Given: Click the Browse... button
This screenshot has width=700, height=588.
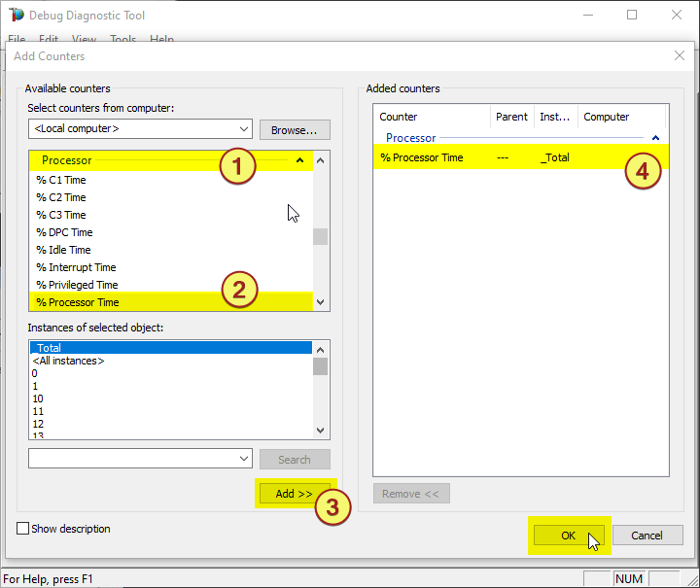Looking at the screenshot, I should pos(295,130).
